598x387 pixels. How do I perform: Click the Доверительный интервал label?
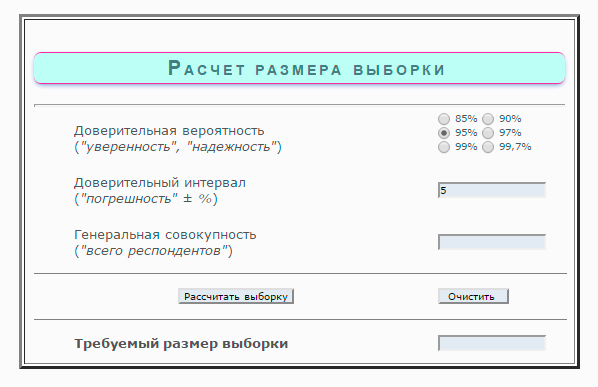point(160,183)
